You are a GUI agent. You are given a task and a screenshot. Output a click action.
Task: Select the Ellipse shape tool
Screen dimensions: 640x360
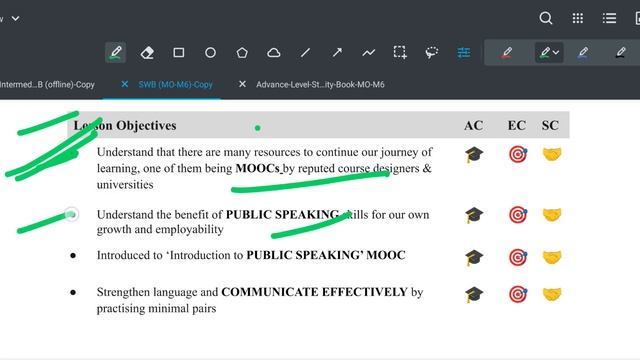pos(210,53)
